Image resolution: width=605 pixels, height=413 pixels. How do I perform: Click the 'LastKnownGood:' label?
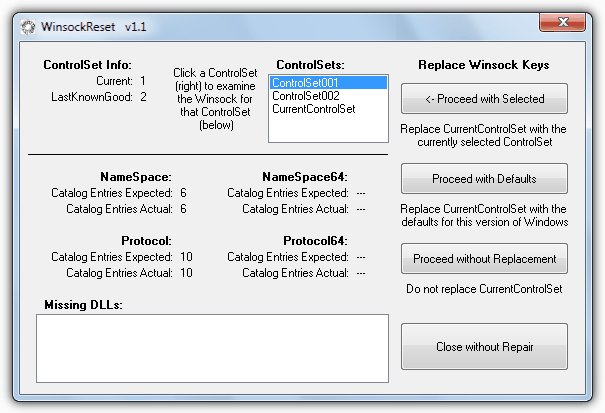point(92,97)
